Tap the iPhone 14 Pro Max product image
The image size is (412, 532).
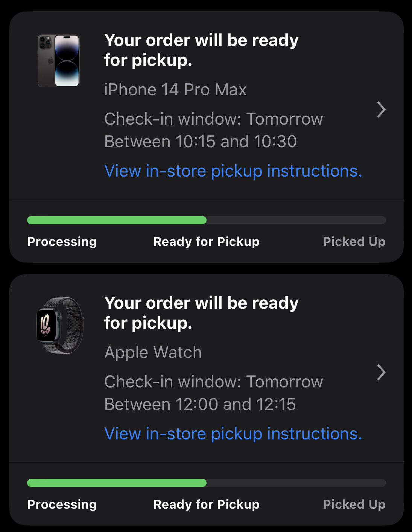[x=59, y=61]
